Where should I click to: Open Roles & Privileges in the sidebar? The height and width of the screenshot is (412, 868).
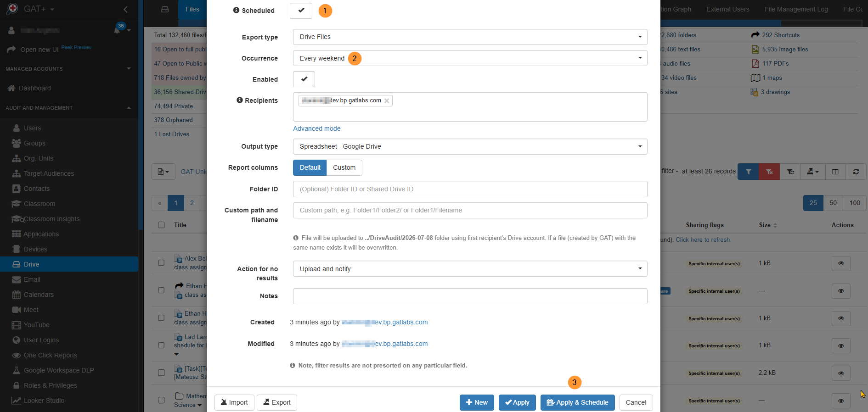click(51, 385)
